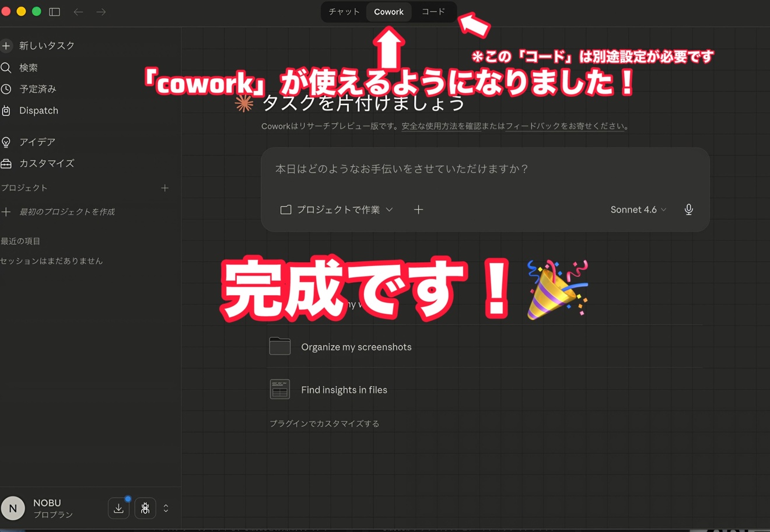Click the clock icon for 予定済み
Screen dimensions: 770x532
tap(6, 89)
